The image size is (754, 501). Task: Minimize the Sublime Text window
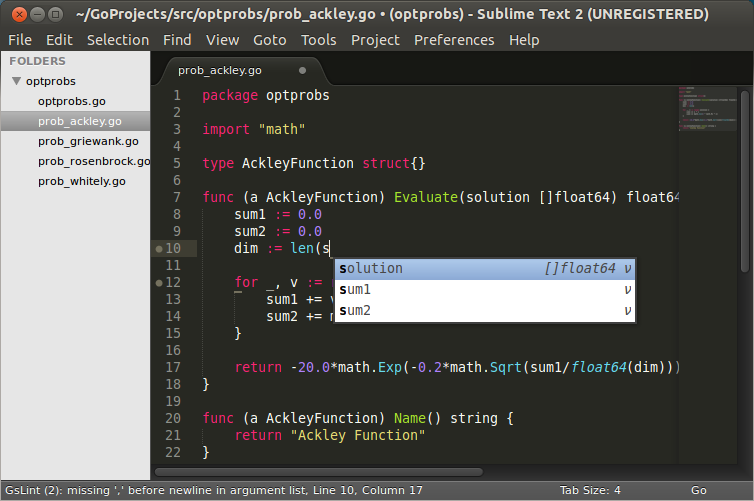[38, 14]
